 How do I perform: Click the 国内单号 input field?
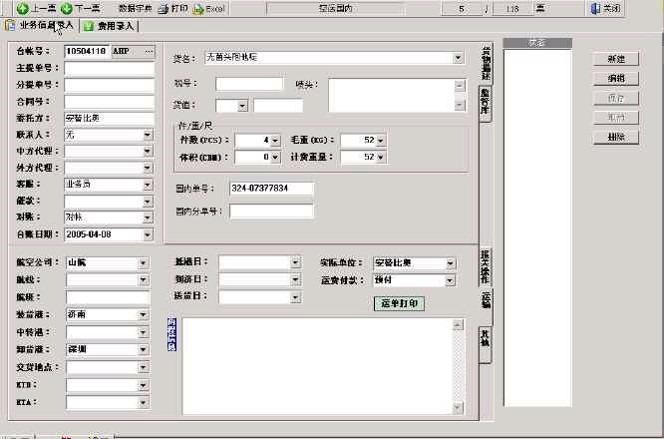(x=271, y=188)
